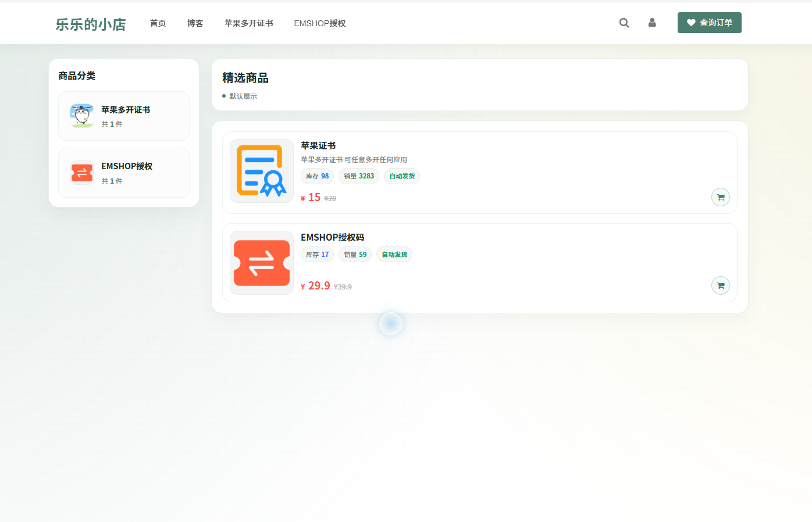Click the 销量 3283 sales badge
812x522 pixels.
pyautogui.click(x=358, y=176)
